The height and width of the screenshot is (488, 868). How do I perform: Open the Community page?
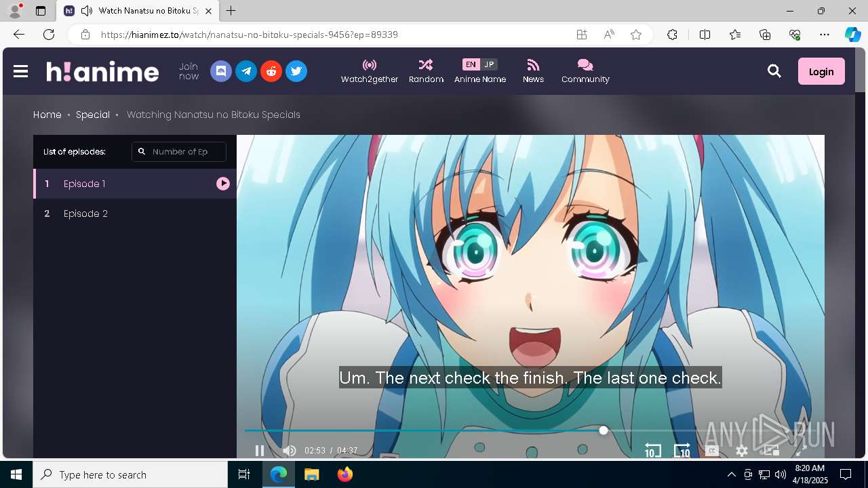pyautogui.click(x=585, y=71)
